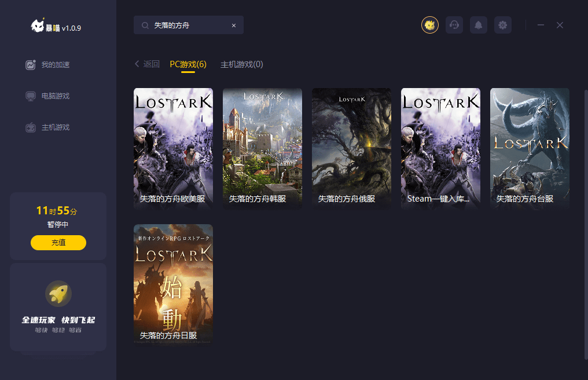Open 我的加速 in sidebar
Screen dimensions: 588x380
55,65
